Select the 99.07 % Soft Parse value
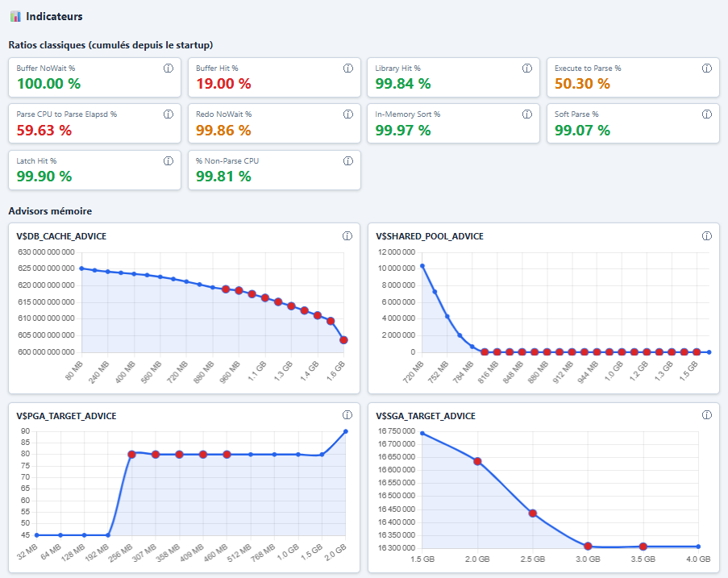728x578 pixels. pyautogui.click(x=582, y=131)
